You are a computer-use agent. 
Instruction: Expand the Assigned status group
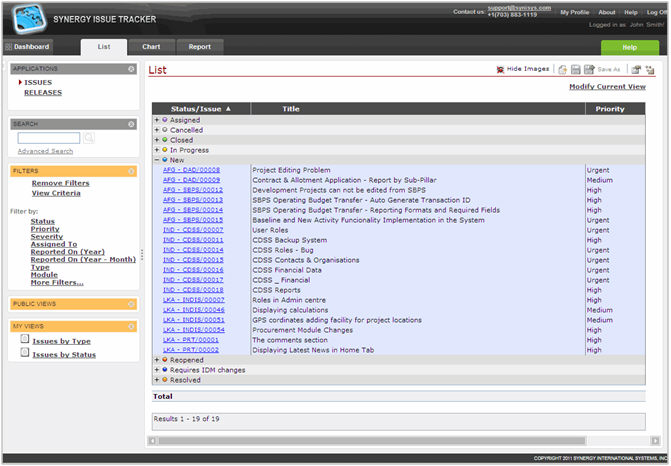pos(157,120)
